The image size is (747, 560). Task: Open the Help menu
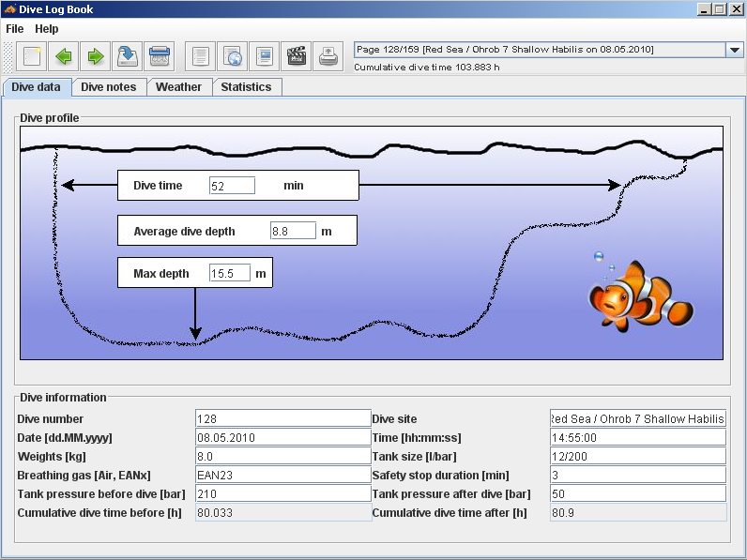pos(47,29)
